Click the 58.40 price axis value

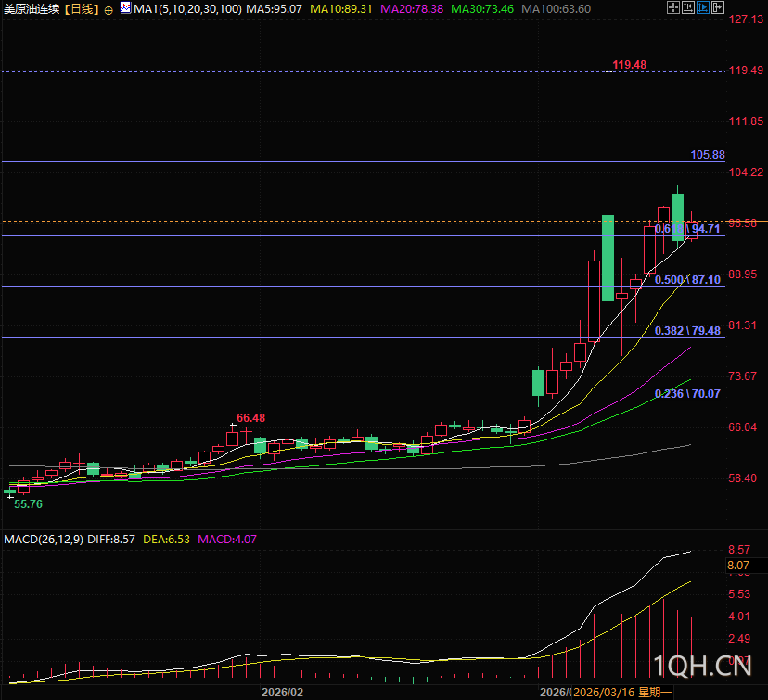(743, 478)
